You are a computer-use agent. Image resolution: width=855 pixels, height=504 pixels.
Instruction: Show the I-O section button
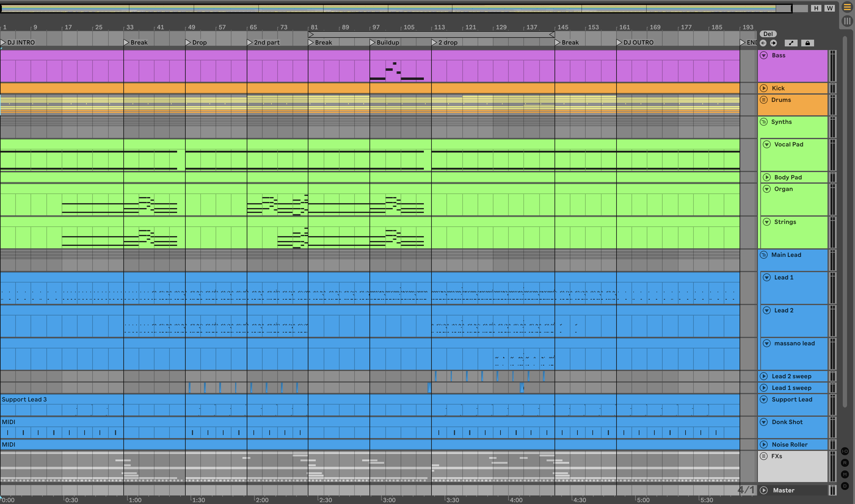click(x=845, y=451)
